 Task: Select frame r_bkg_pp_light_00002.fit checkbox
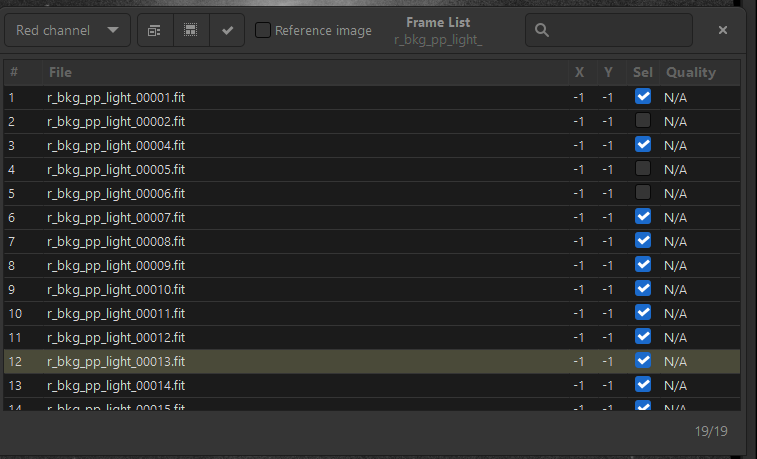pos(643,121)
